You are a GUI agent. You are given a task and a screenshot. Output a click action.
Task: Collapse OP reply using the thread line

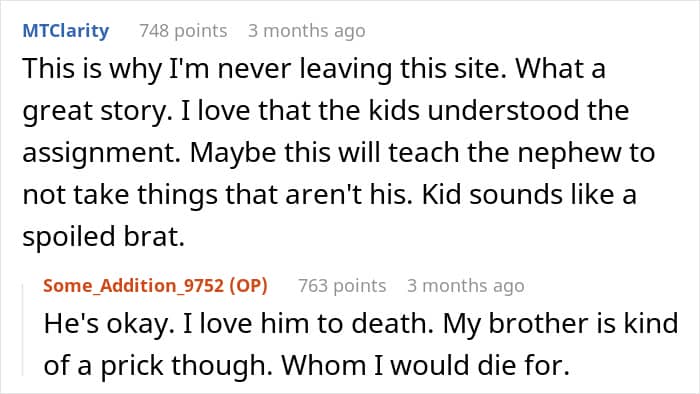click(23, 330)
